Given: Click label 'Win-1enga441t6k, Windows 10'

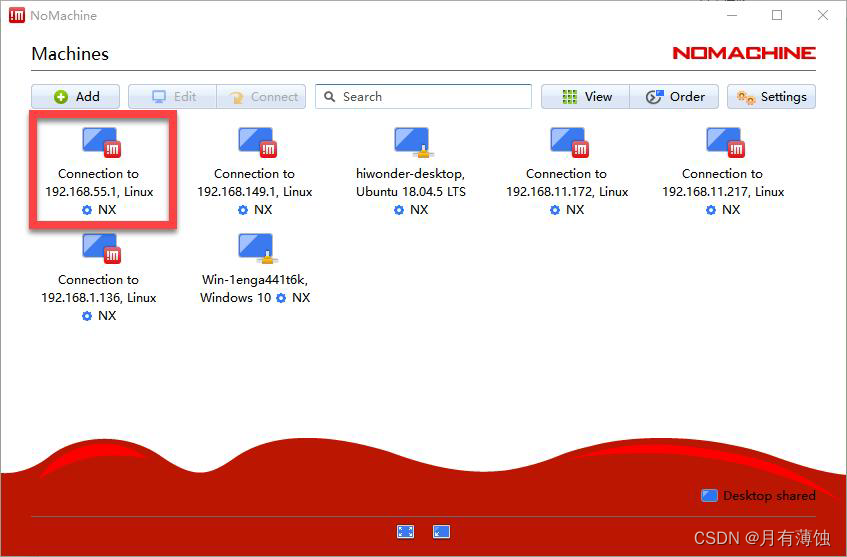Looking at the screenshot, I should (254, 288).
